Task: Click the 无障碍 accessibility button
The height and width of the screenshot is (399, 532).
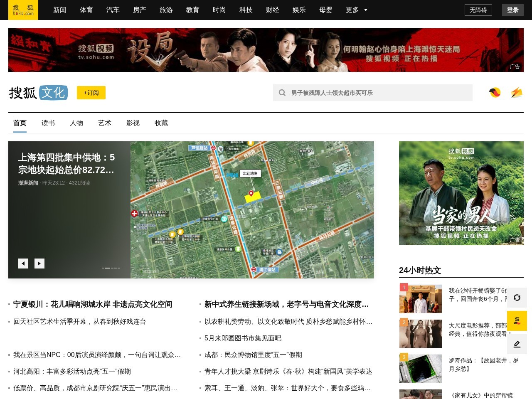Action: pos(478,10)
